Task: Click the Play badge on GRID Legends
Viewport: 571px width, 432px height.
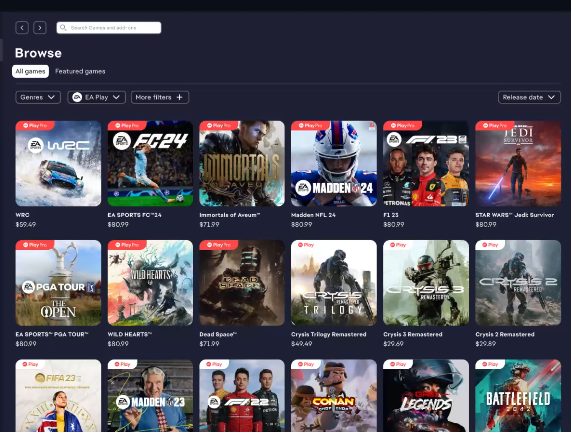Action: point(398,364)
